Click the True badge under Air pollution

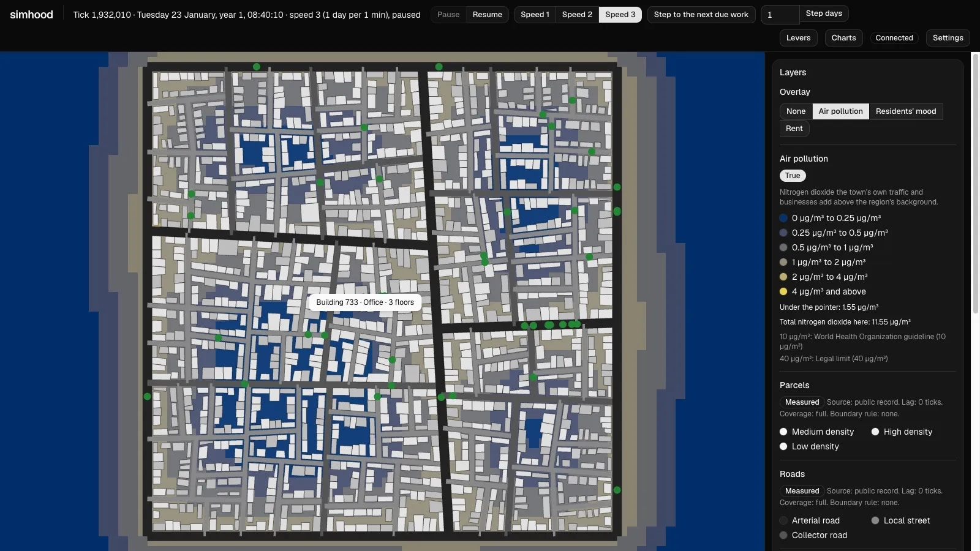click(793, 176)
